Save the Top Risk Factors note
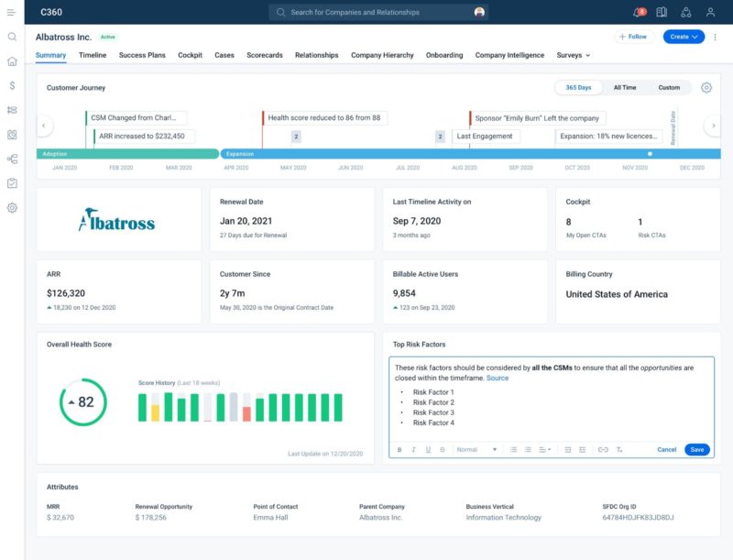Screen dimensions: 733x560 click(697, 450)
